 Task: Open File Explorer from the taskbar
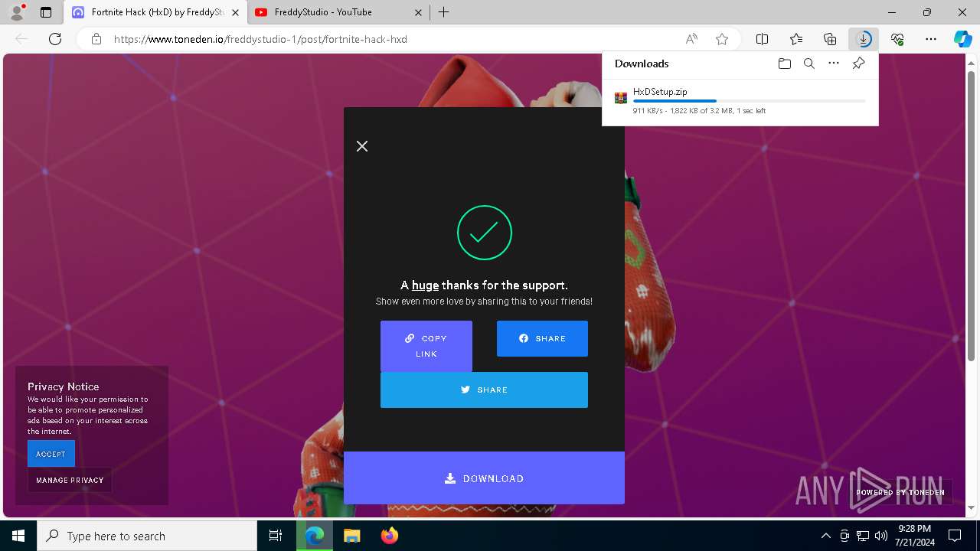(351, 536)
